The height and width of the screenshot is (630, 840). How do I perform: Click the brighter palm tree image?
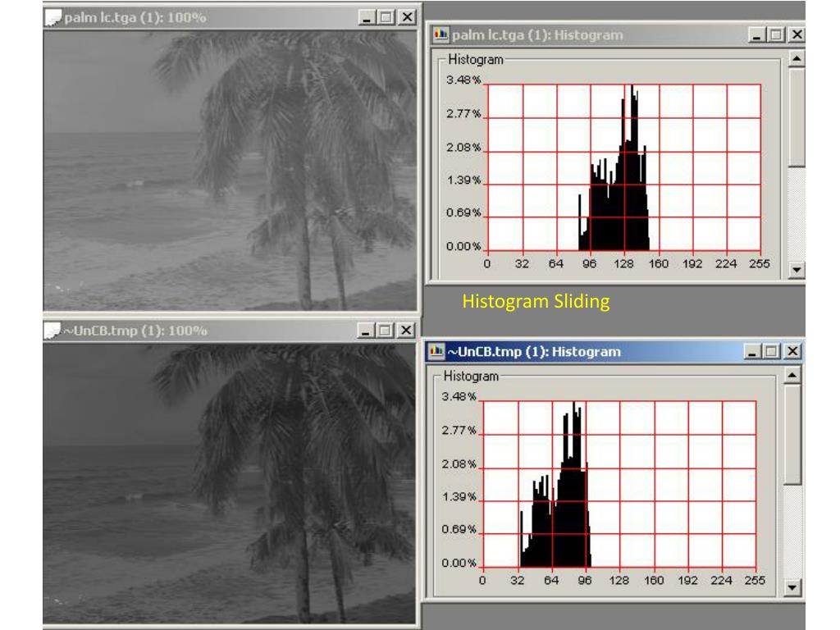click(x=231, y=171)
